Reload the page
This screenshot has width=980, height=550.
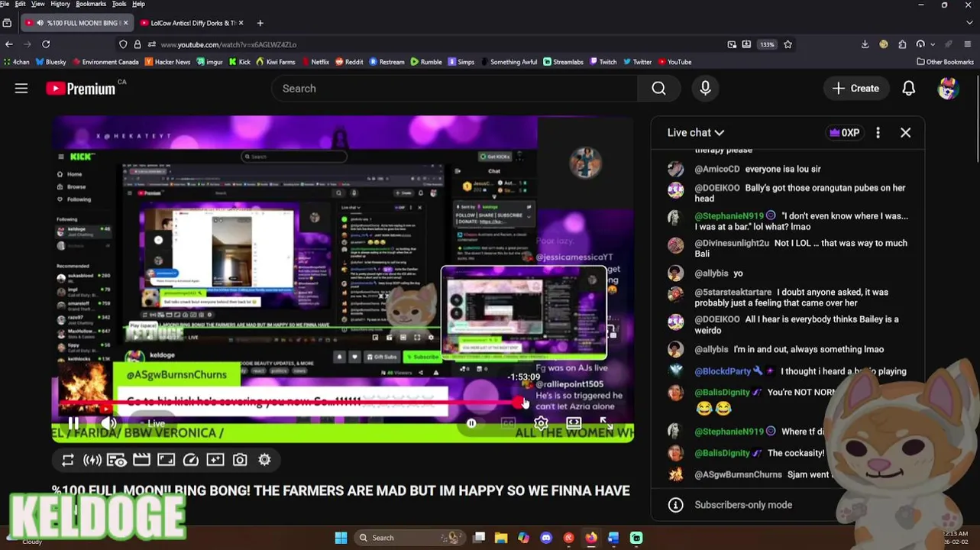(x=46, y=44)
